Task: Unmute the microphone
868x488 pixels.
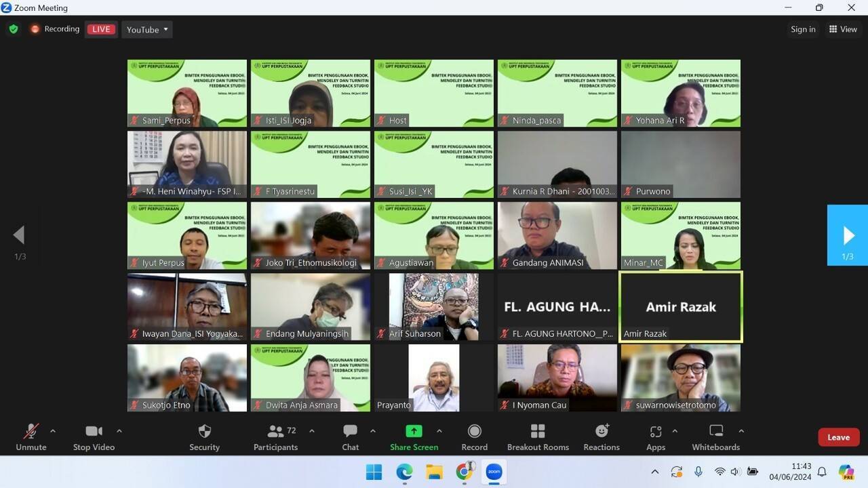Action: point(31,437)
